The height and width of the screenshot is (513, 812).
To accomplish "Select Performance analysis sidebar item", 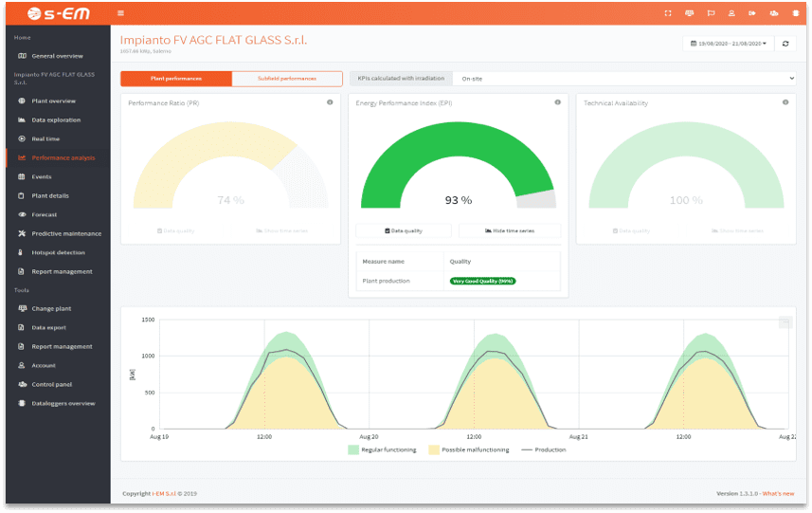I will tap(58, 157).
